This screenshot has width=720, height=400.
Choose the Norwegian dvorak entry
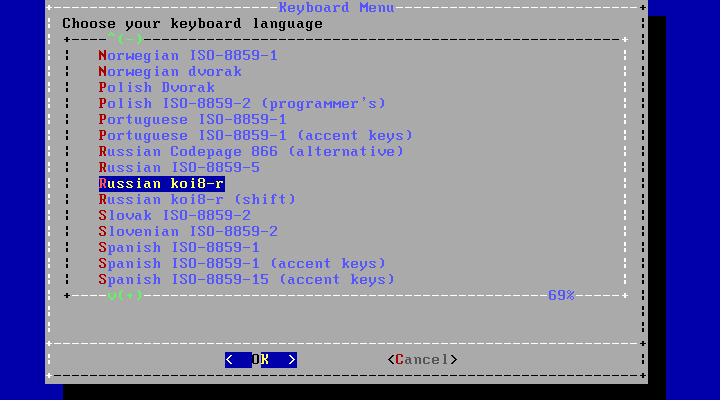[170, 72]
